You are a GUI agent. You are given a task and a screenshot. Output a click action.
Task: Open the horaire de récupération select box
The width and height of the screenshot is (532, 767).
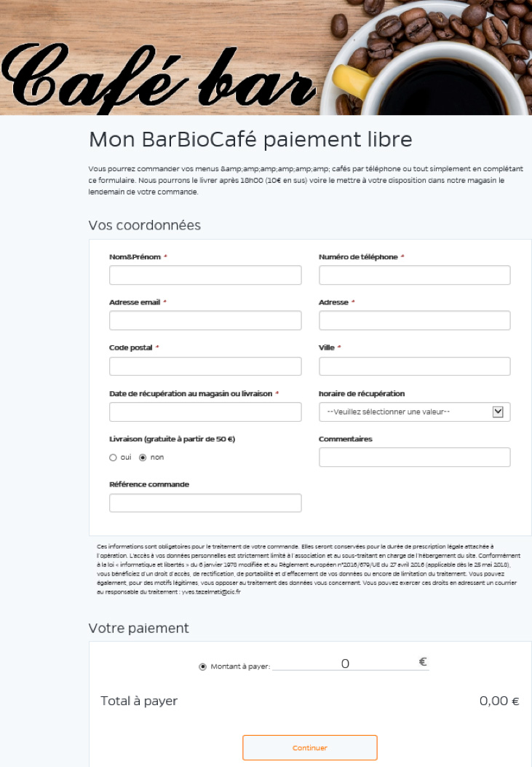pos(408,412)
